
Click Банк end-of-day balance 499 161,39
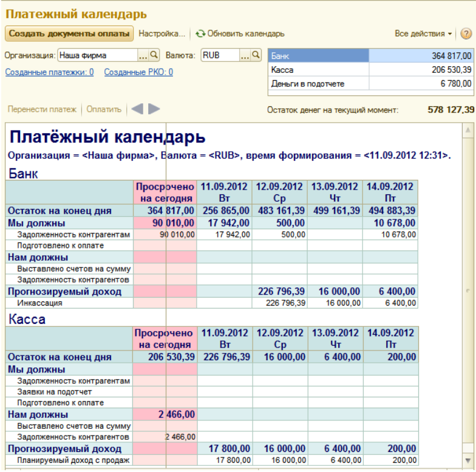335,210
